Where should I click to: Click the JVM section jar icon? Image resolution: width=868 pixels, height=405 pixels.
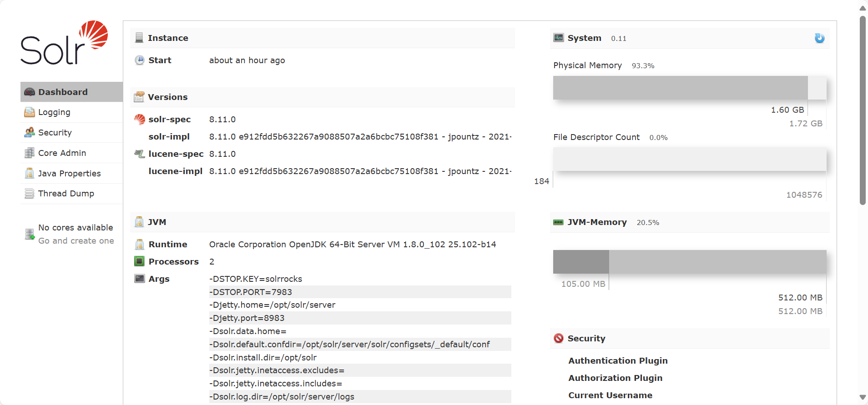(x=139, y=222)
